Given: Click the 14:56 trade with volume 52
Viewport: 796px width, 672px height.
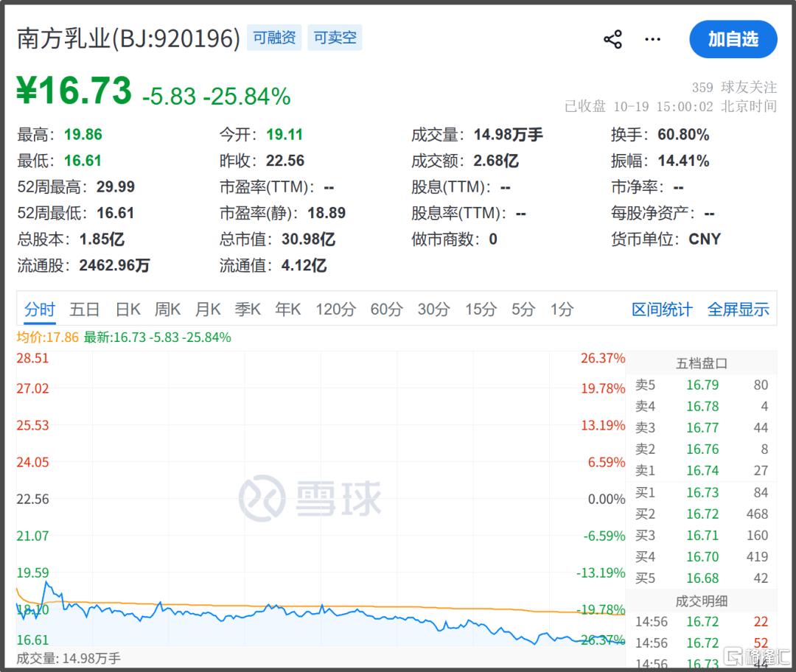Looking at the screenshot, I should pyautogui.click(x=702, y=643).
